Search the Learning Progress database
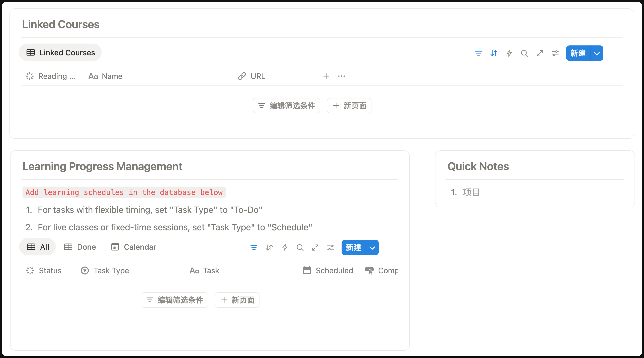The width and height of the screenshot is (644, 358). (300, 248)
